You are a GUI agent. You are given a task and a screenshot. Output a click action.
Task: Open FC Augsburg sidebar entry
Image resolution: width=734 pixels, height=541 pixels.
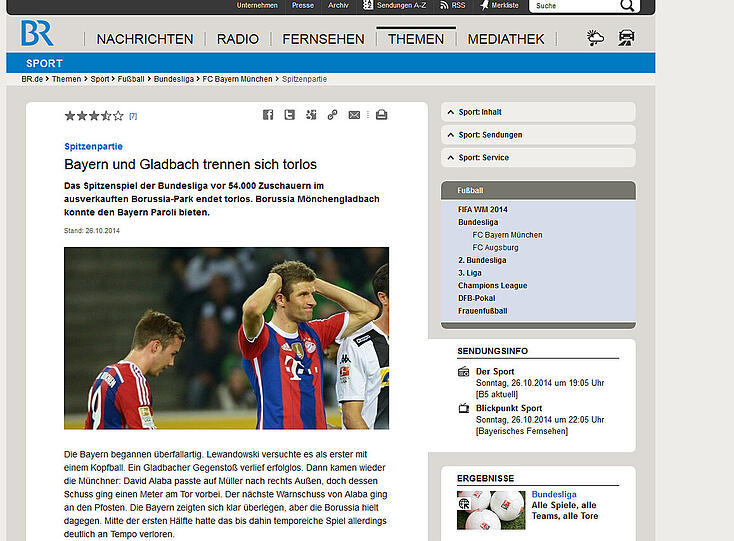(495, 247)
